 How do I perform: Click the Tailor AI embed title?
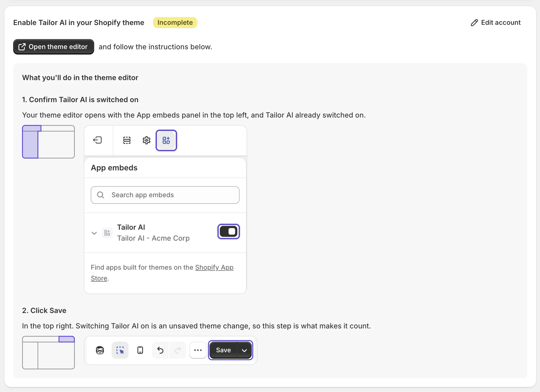point(131,227)
